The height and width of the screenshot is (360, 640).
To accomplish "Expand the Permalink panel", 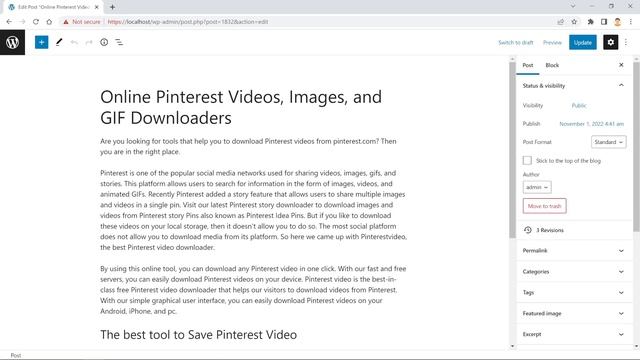I will pos(573,251).
